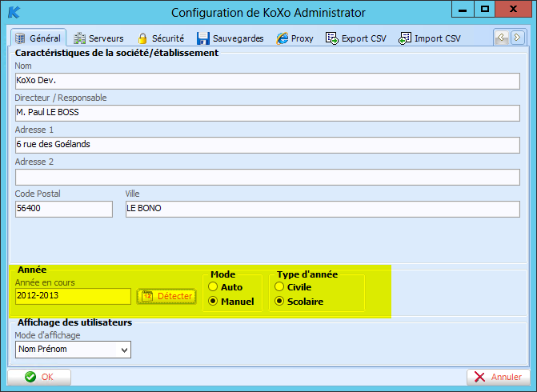
Task: Open the Sécurité tab
Action: [x=161, y=38]
